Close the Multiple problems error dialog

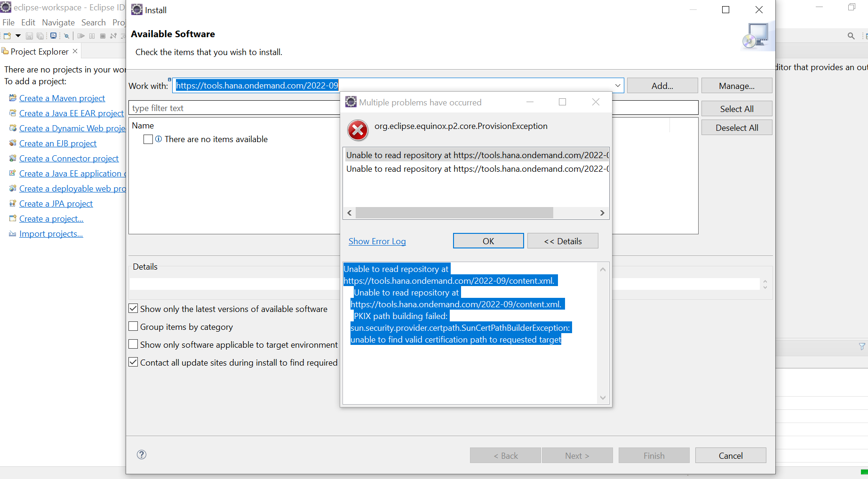pos(596,102)
